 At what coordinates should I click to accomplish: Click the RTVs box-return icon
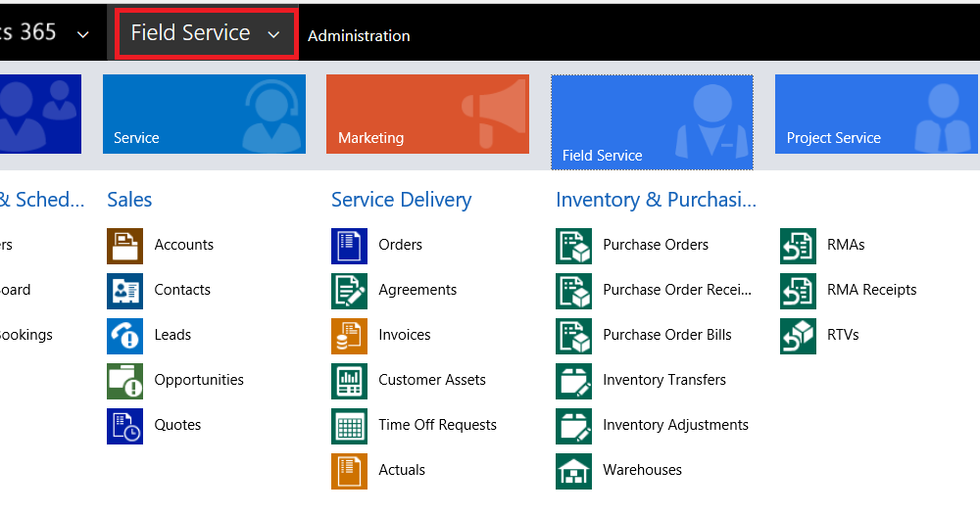pyautogui.click(x=798, y=336)
